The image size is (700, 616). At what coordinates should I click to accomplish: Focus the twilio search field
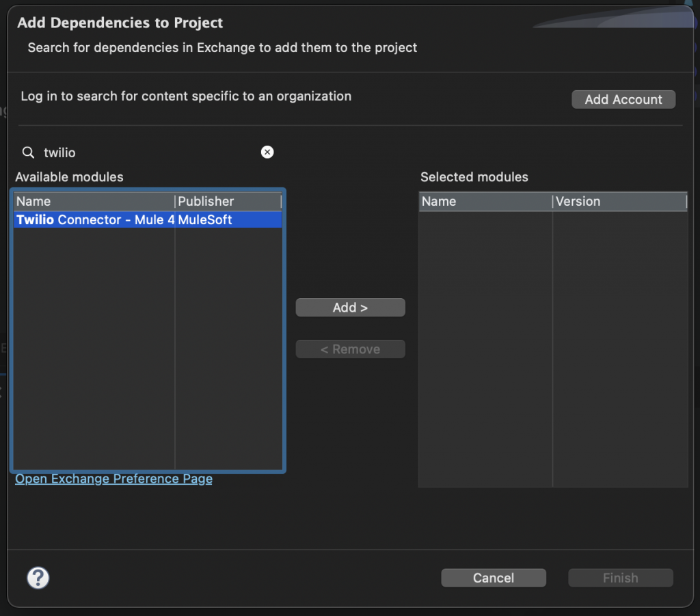pyautogui.click(x=148, y=152)
